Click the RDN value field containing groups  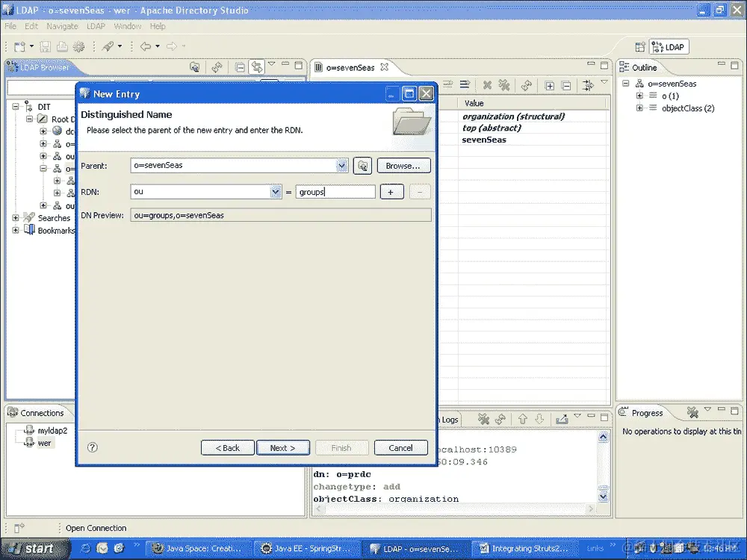pos(335,192)
